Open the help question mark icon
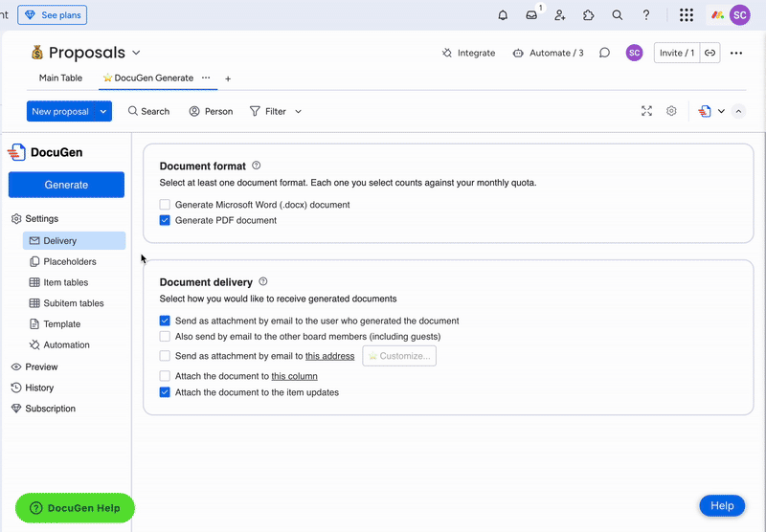 coord(645,15)
